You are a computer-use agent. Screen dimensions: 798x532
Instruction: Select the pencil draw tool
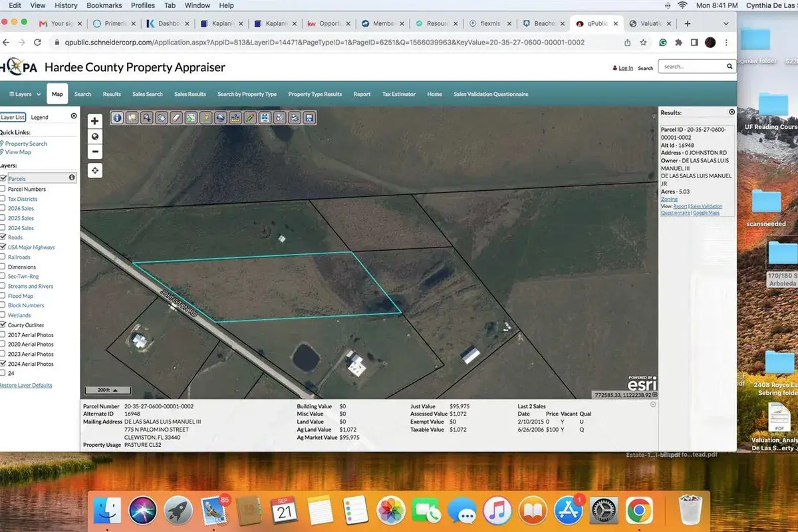pos(250,118)
